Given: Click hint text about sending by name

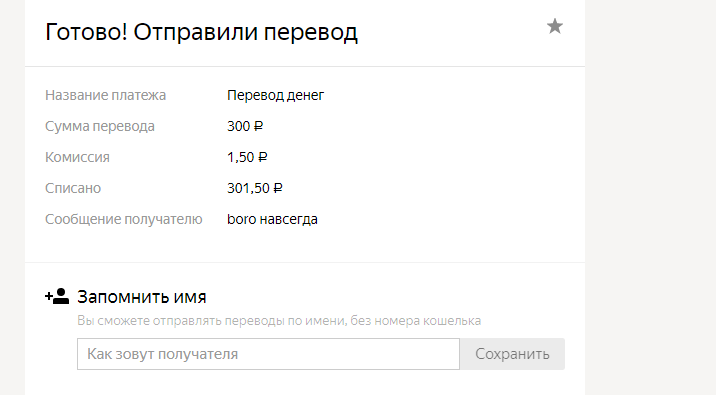Looking at the screenshot, I should click(279, 321).
